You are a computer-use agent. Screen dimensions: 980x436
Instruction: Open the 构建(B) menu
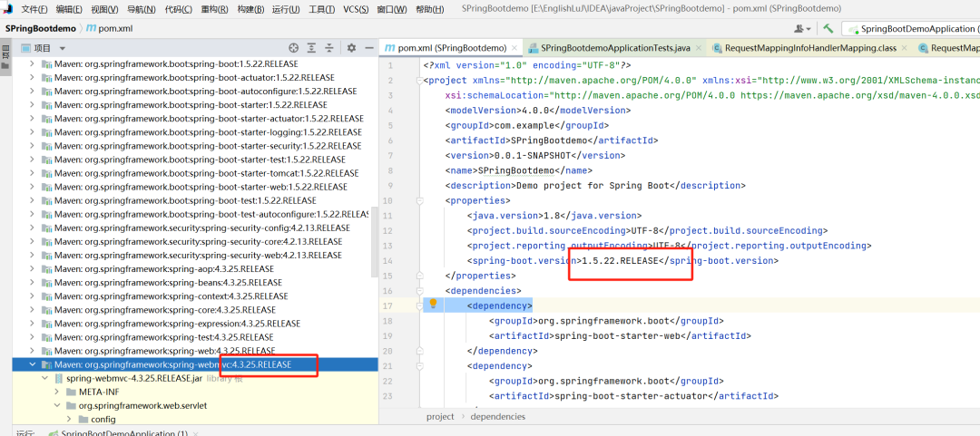tap(251, 9)
